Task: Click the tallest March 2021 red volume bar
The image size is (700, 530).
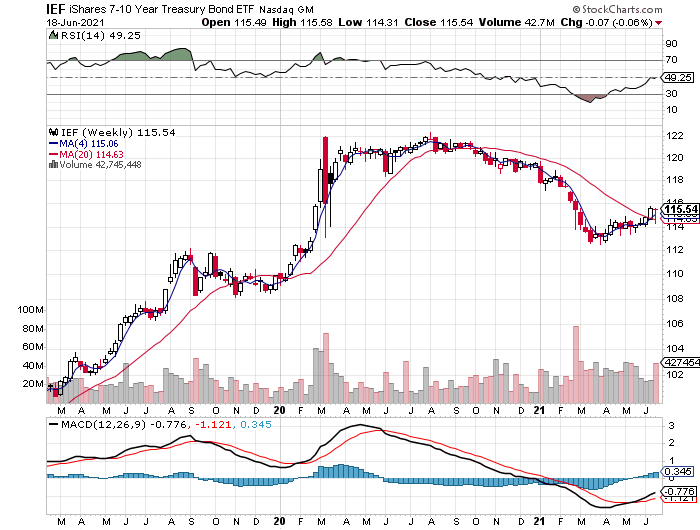Action: [x=576, y=364]
